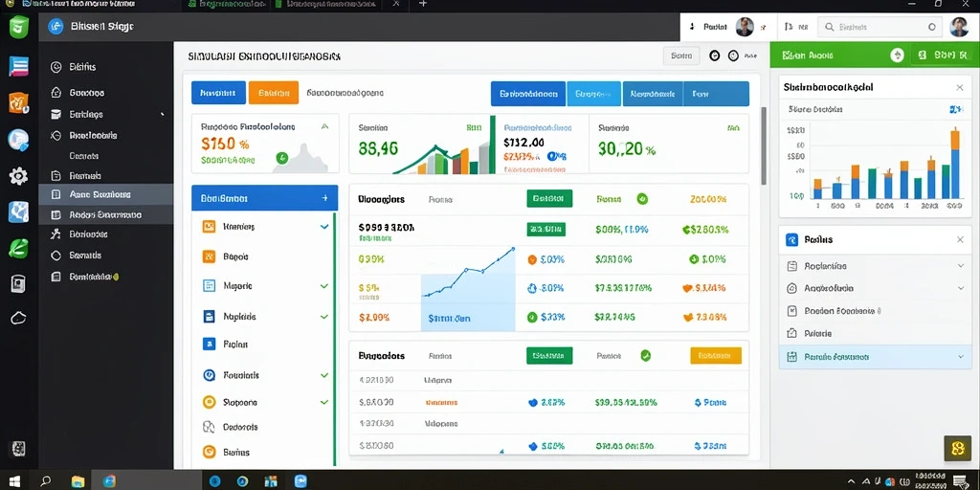Select the dark blue first tab in the tab strip
The image size is (980, 490).
coord(528,94)
